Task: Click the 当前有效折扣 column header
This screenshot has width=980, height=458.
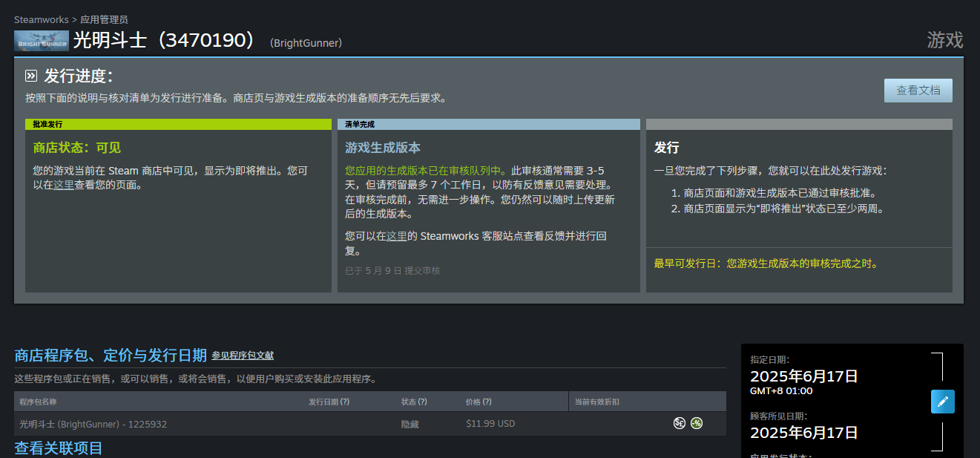Action: [596, 402]
